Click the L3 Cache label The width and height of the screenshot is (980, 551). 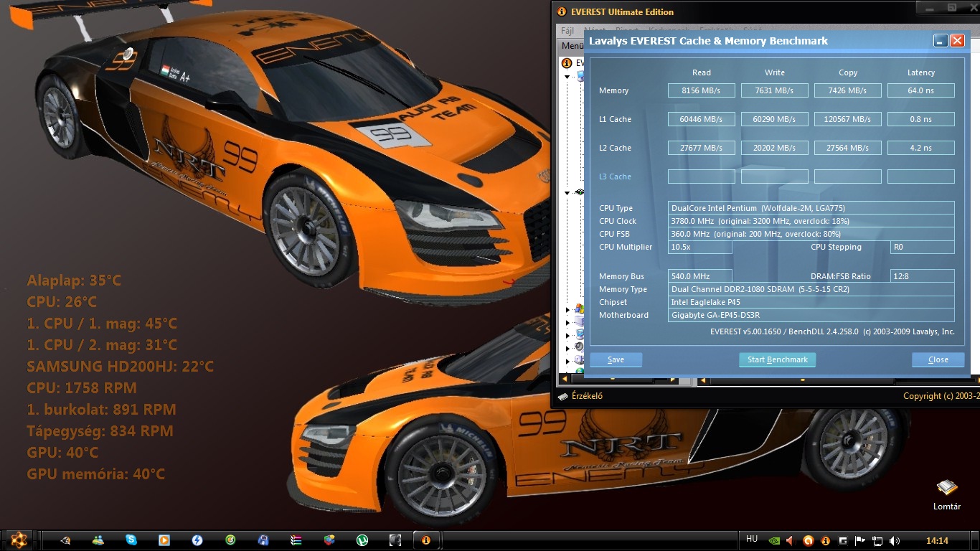point(616,176)
